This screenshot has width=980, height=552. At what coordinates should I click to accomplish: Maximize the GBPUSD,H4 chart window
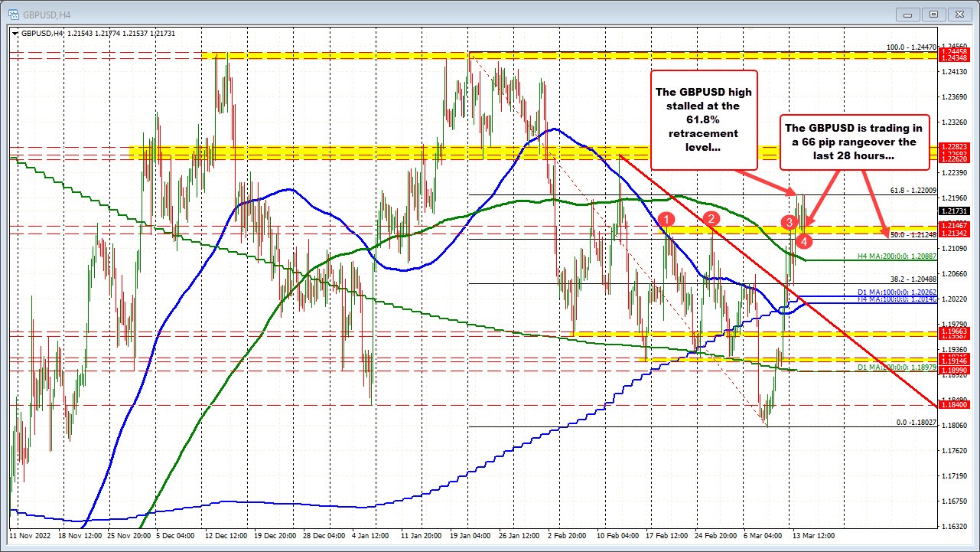(x=933, y=14)
